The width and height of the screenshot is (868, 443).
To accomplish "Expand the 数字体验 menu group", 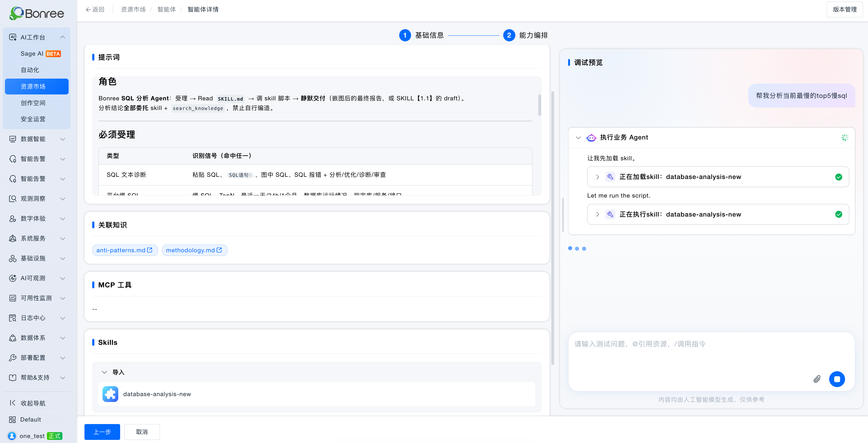I will click(63, 218).
